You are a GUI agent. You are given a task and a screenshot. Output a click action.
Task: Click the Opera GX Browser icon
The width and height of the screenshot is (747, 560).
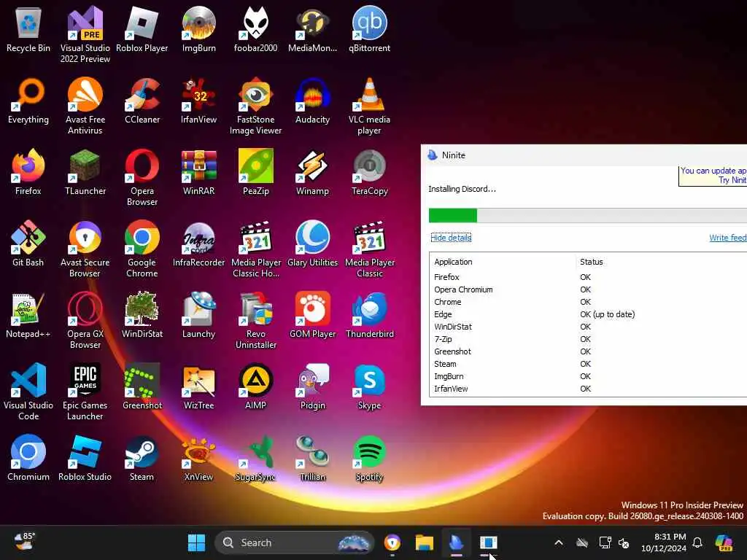pos(85,320)
